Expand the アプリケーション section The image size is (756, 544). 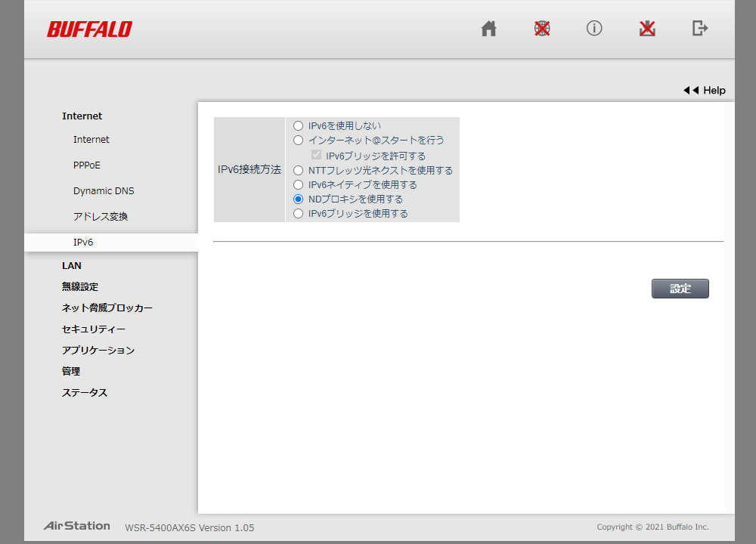coord(98,351)
